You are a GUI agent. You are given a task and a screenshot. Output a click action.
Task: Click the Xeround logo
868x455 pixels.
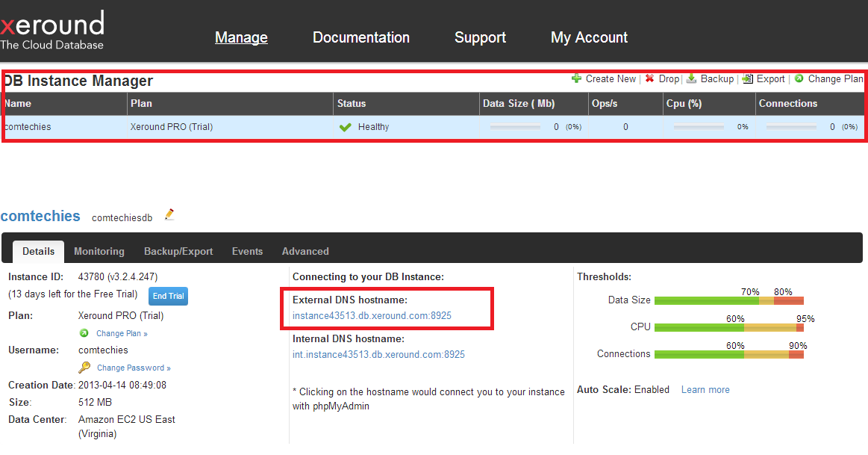(52, 31)
